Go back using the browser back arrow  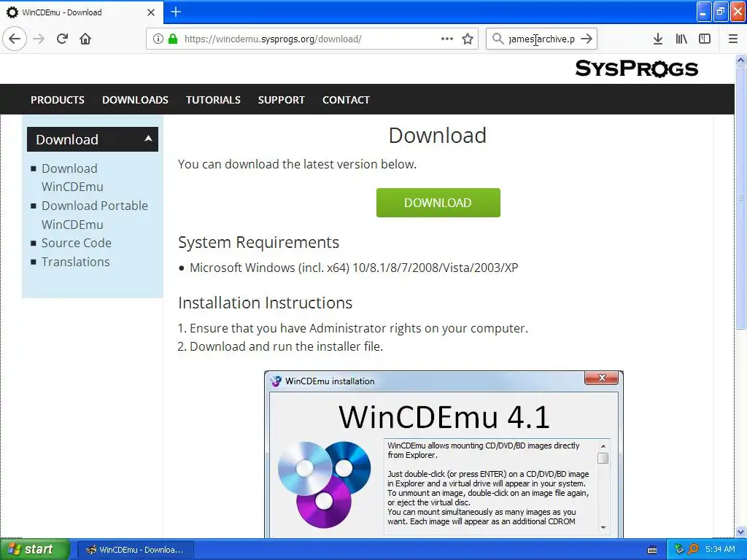click(15, 39)
